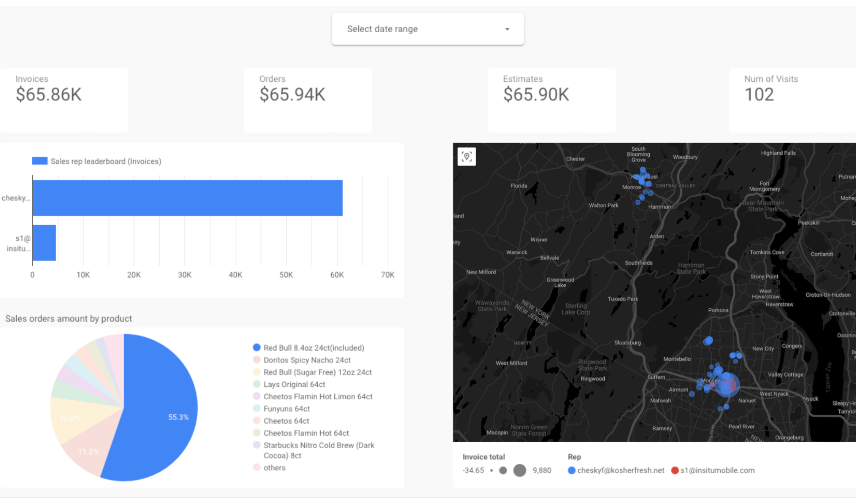
Task: Click the Doritos Spicy Nacho legend item
Action: point(306,359)
